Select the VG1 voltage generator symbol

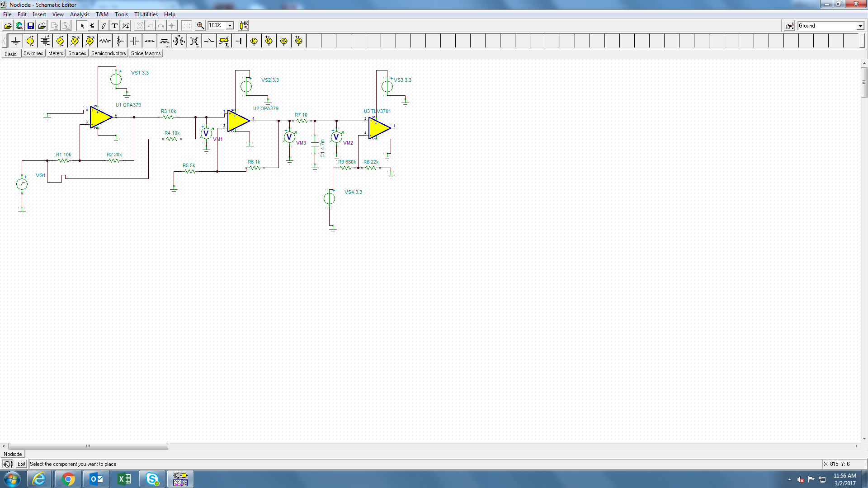click(x=22, y=184)
